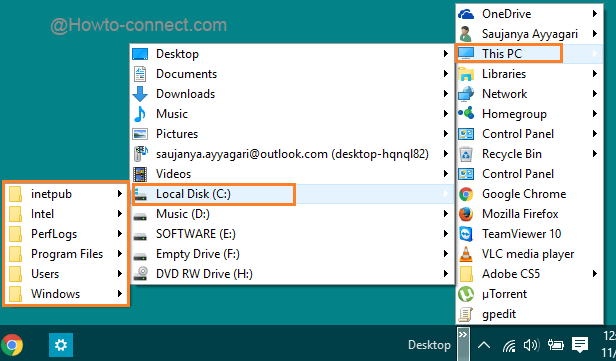Click the Desktop toolbar label on taskbar
Viewport: 616px width, 361px height.
point(429,345)
